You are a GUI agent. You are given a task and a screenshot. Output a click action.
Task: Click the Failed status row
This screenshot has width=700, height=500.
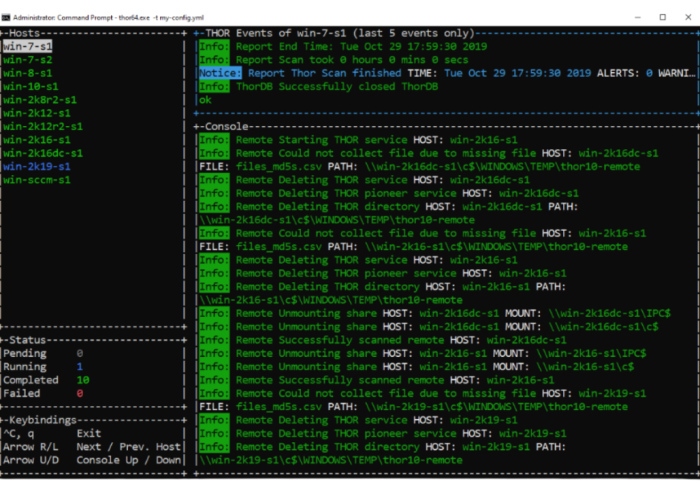pos(43,393)
